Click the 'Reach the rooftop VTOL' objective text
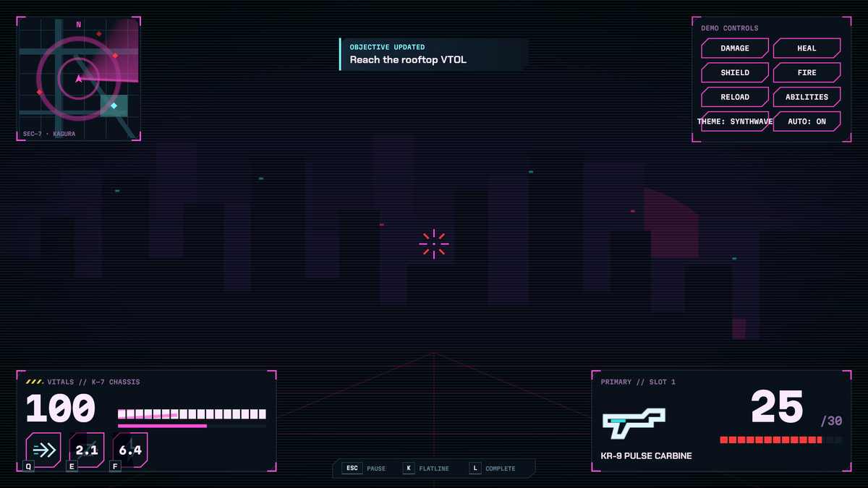The width and height of the screenshot is (868, 488). [x=408, y=60]
